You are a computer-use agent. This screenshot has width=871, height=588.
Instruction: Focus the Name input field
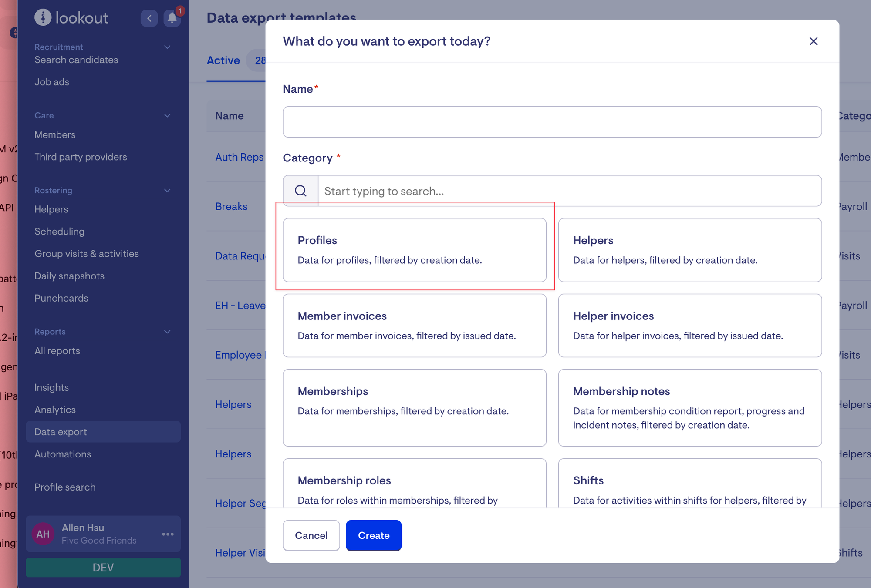click(x=552, y=122)
